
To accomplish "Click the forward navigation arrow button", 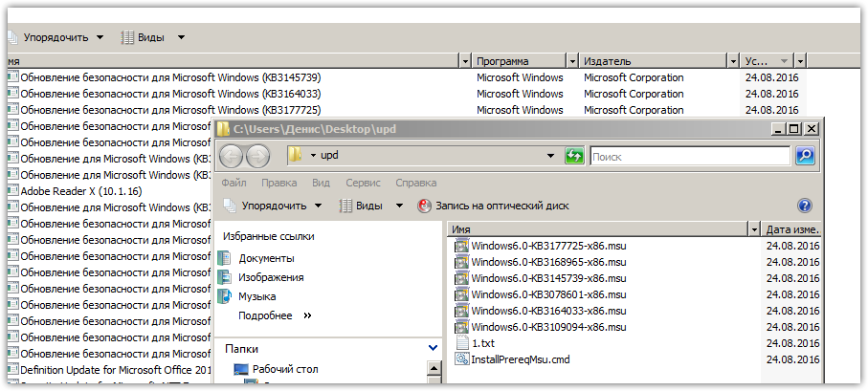I will click(257, 156).
